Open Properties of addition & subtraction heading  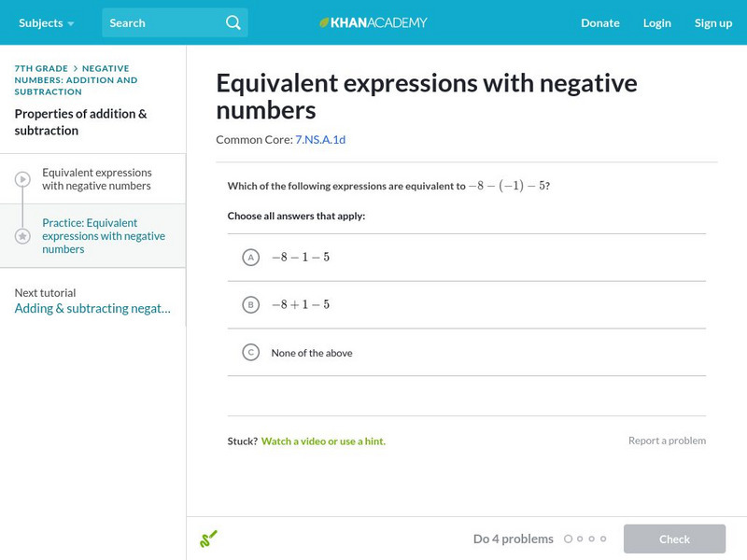80,122
